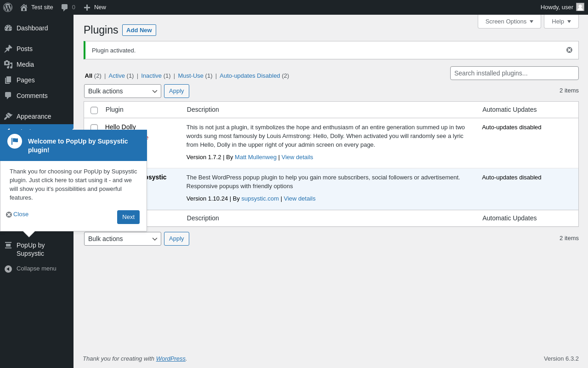
Task: Expand the Screen Options panel
Action: pos(509,21)
